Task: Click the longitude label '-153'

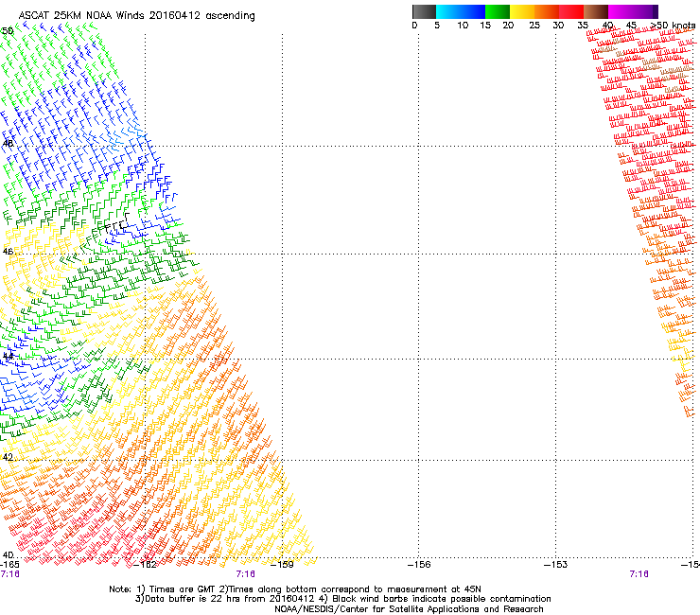Action: (556, 565)
